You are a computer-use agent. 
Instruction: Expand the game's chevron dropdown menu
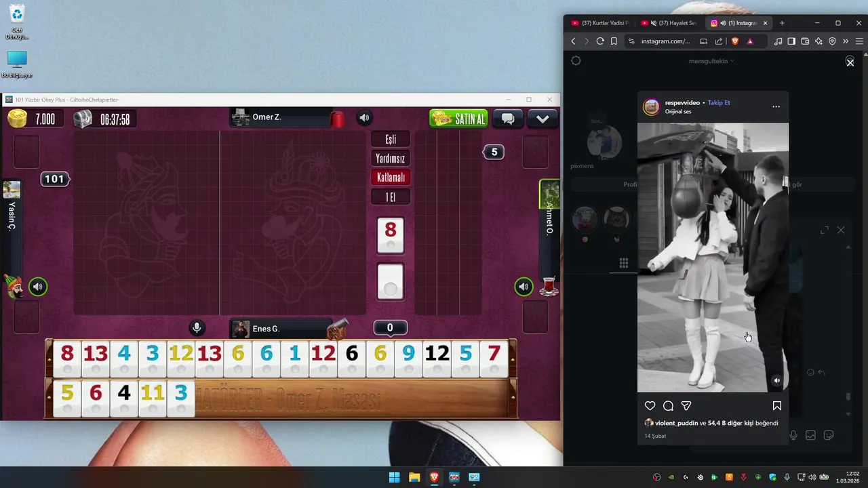[542, 119]
